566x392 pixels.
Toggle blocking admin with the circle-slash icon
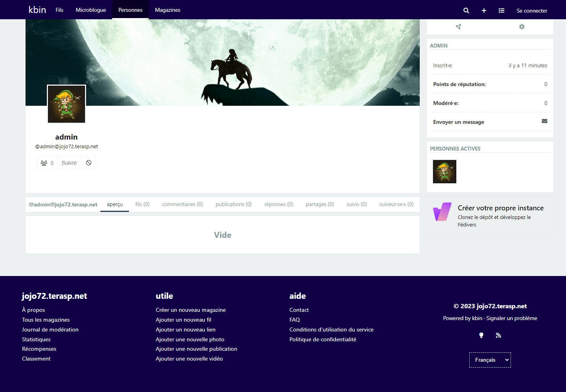[x=88, y=162]
